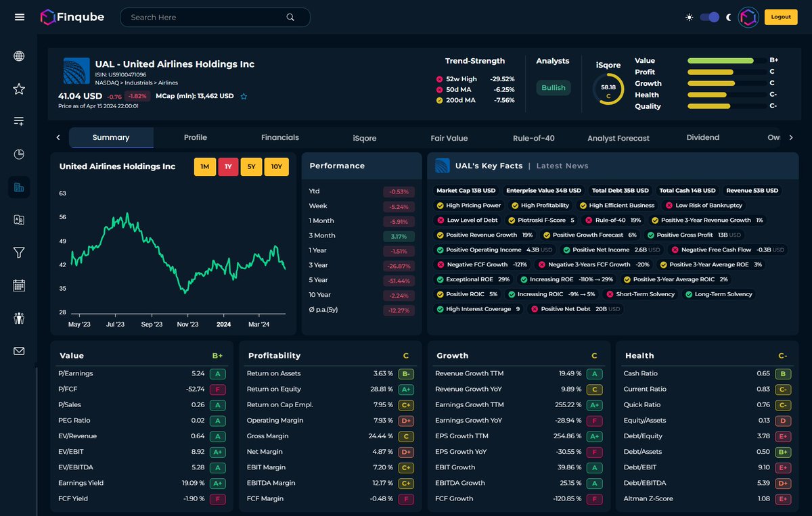Click the sun light-mode icon

(689, 17)
